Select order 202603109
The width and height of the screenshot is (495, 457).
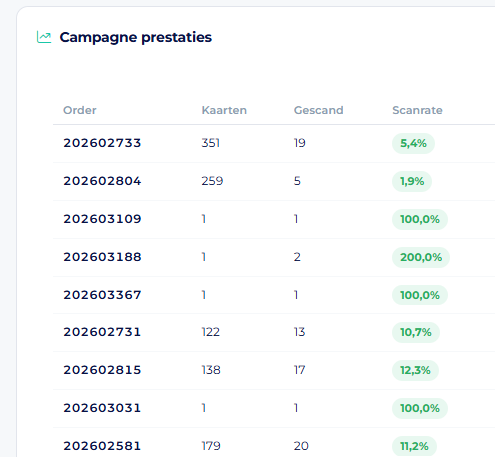coord(102,219)
